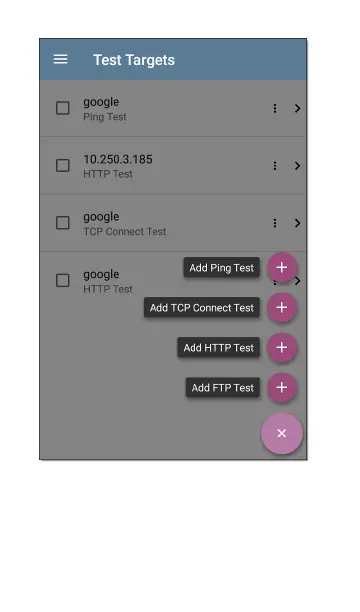Open the hamburger navigation menu
The image size is (360, 612).
pyautogui.click(x=61, y=59)
